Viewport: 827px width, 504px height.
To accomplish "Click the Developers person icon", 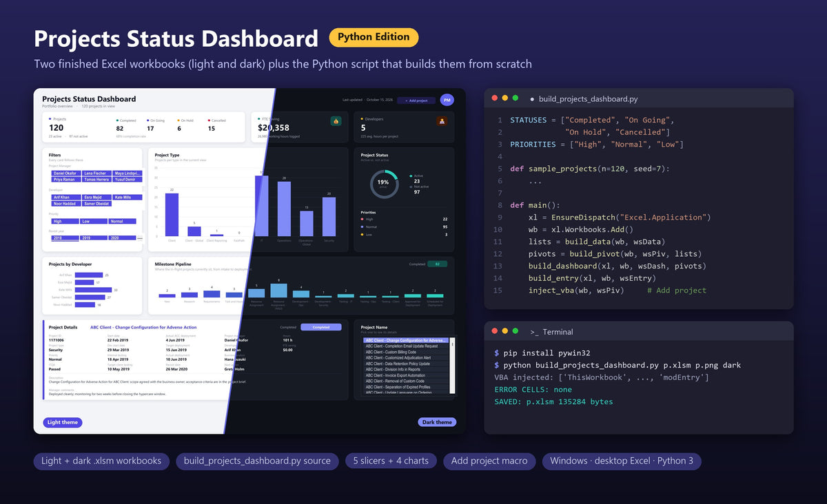I will click(442, 121).
